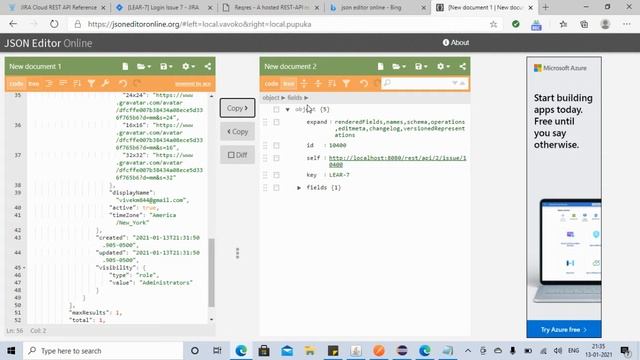Expand the fields {1} tree node
The height and width of the screenshot is (360, 640).
pyautogui.click(x=299, y=188)
